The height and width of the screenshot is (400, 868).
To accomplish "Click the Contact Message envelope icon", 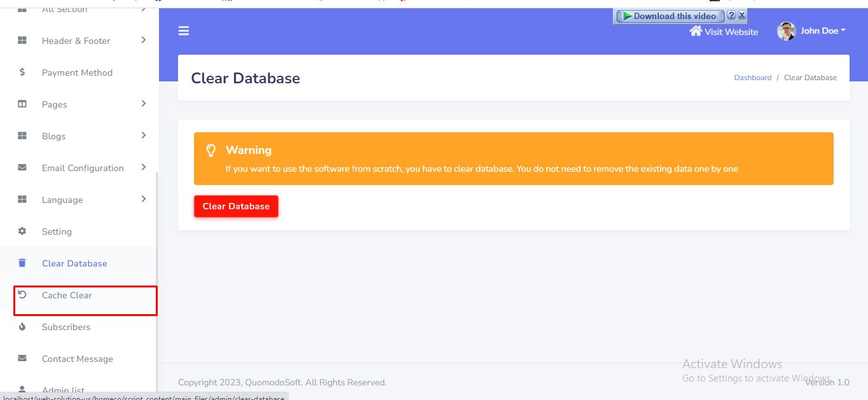I will tap(22, 359).
